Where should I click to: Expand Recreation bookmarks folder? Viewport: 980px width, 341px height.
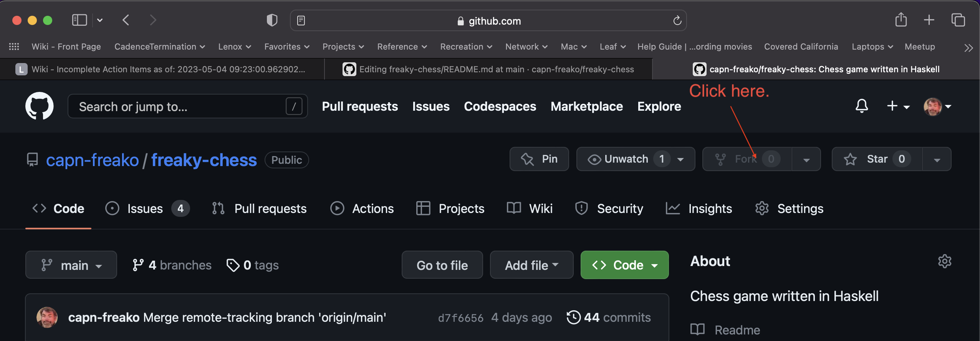(x=466, y=47)
